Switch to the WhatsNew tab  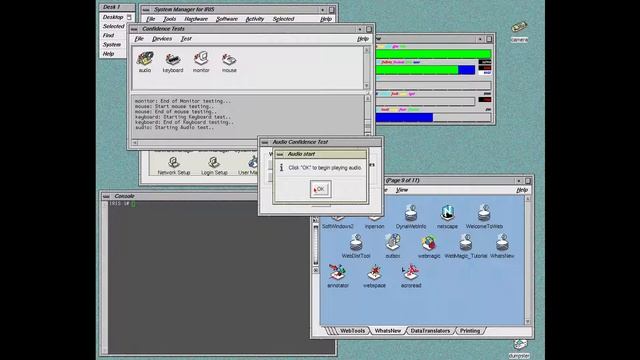(388, 331)
